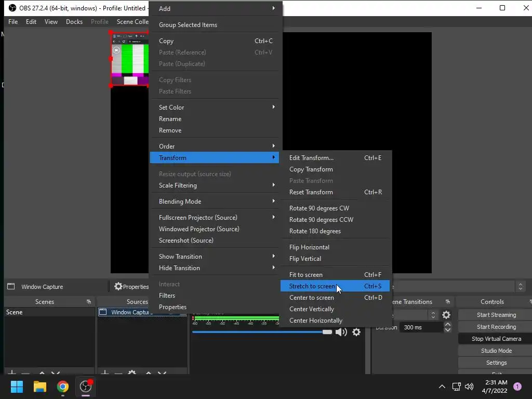Click Stop Virtual Camera

pyautogui.click(x=496, y=339)
